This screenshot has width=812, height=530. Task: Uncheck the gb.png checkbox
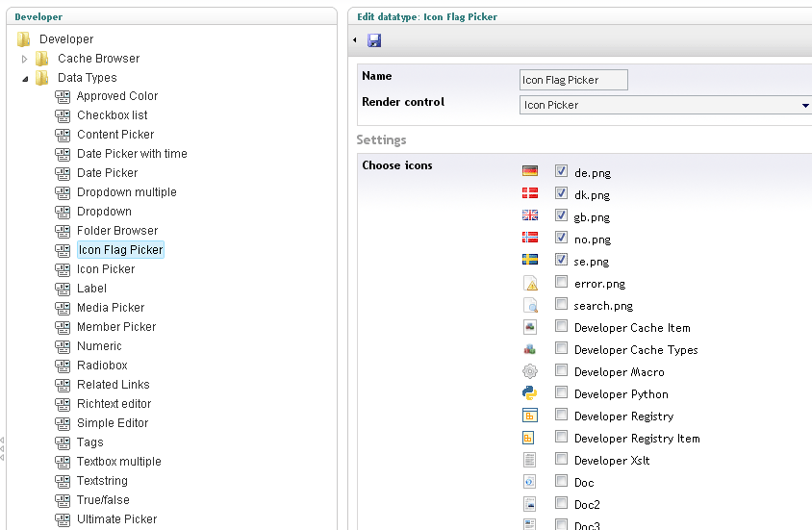[561, 215]
